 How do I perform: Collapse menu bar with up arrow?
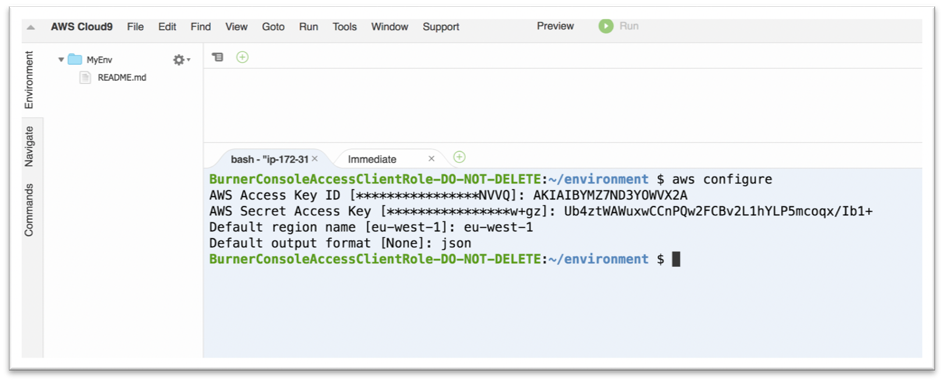pyautogui.click(x=31, y=28)
